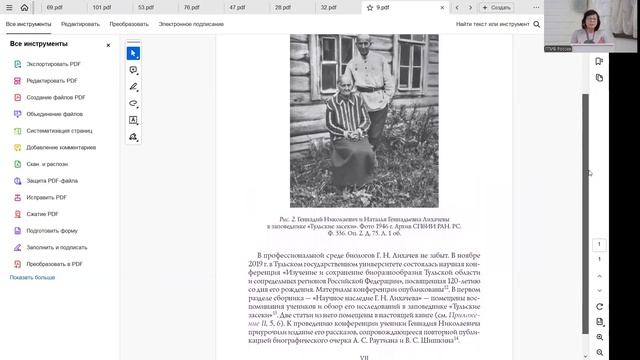Switch to the 53.pdf tab
This screenshot has width=640, height=360.
pos(146,7)
